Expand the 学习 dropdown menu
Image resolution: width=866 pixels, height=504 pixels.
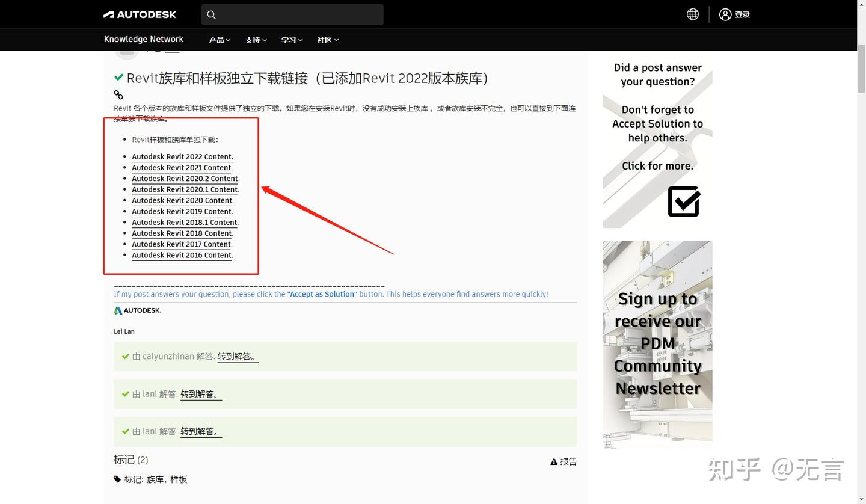pyautogui.click(x=292, y=40)
